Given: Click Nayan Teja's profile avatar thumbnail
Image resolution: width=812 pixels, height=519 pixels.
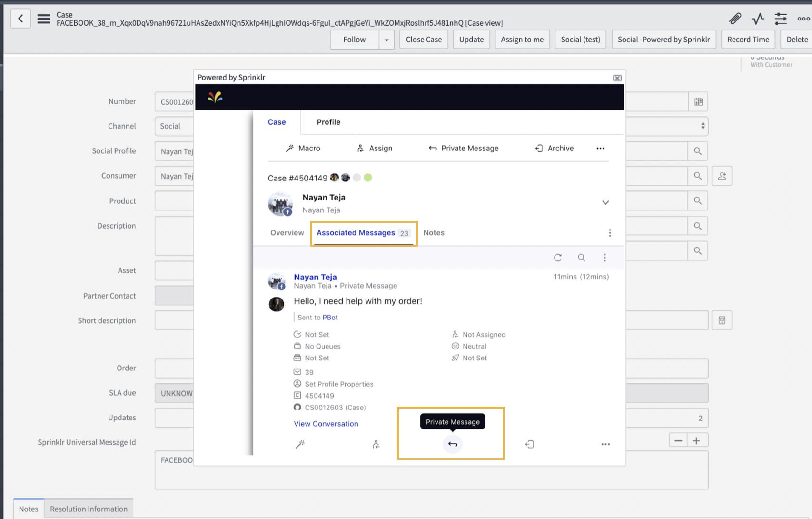Looking at the screenshot, I should coord(280,204).
